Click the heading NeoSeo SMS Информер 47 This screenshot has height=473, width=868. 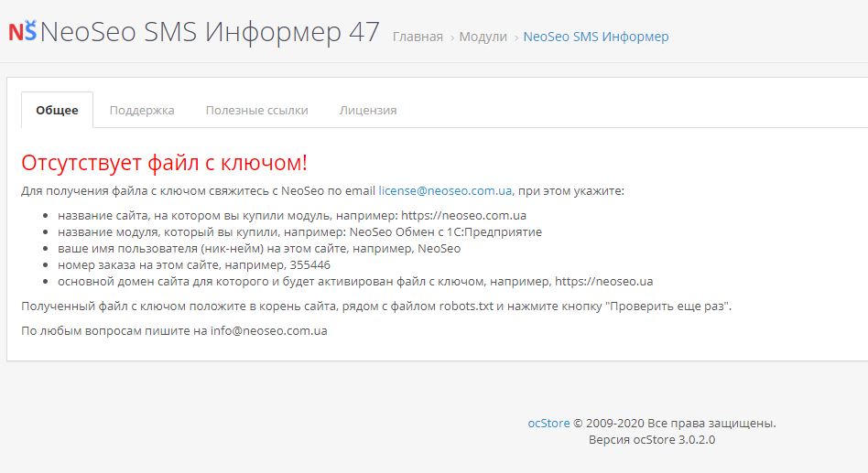[x=210, y=31]
